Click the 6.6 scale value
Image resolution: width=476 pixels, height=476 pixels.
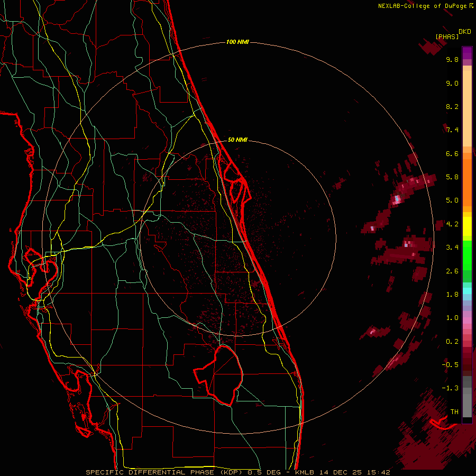click(x=452, y=153)
